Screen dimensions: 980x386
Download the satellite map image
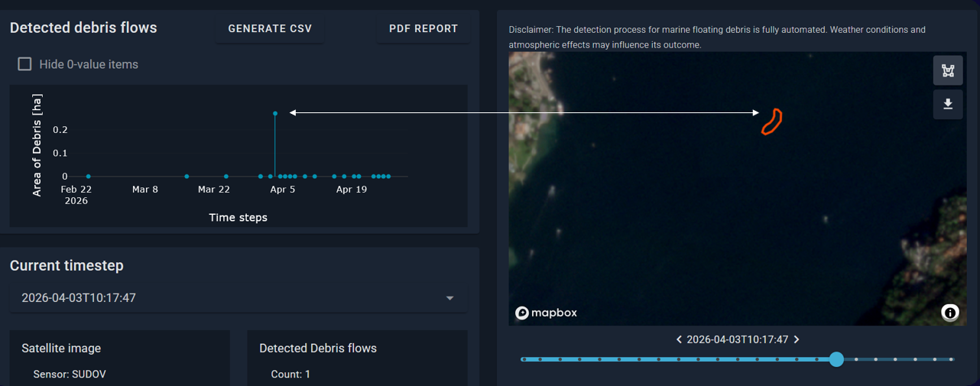tap(948, 105)
